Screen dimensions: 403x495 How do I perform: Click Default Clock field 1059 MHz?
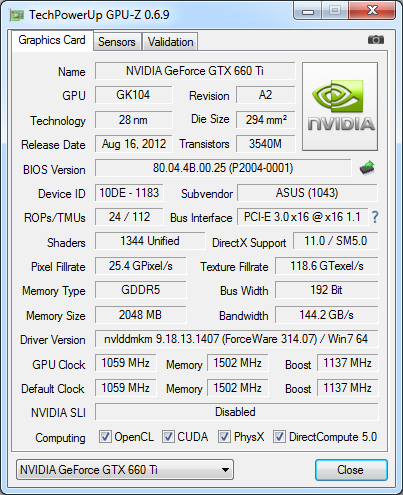pos(125,388)
